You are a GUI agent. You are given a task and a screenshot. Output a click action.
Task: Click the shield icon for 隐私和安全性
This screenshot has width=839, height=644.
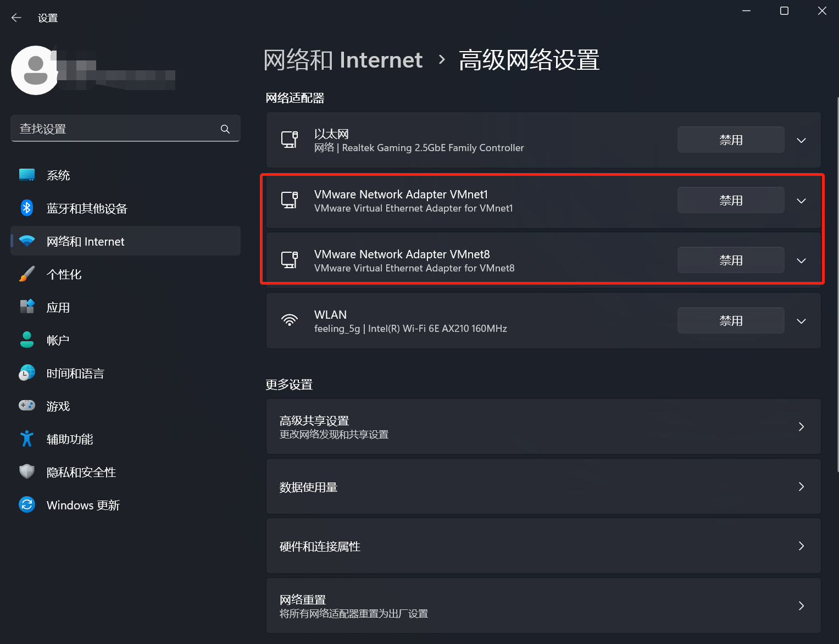(27, 472)
